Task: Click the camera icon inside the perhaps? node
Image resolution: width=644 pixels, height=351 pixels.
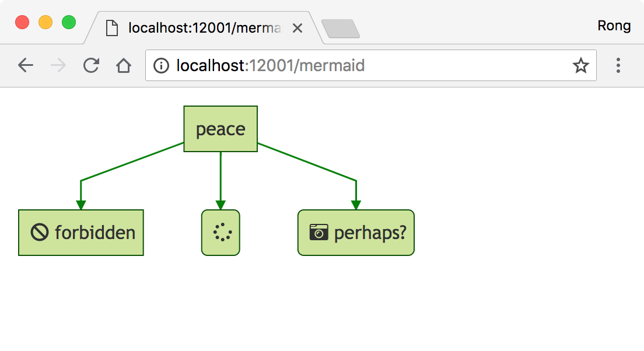Action: point(318,232)
